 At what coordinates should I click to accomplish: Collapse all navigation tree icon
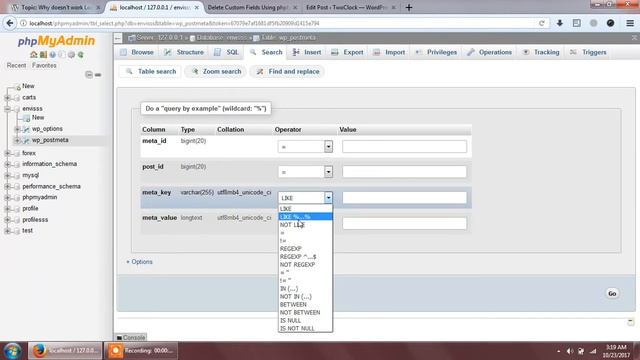coord(89,75)
